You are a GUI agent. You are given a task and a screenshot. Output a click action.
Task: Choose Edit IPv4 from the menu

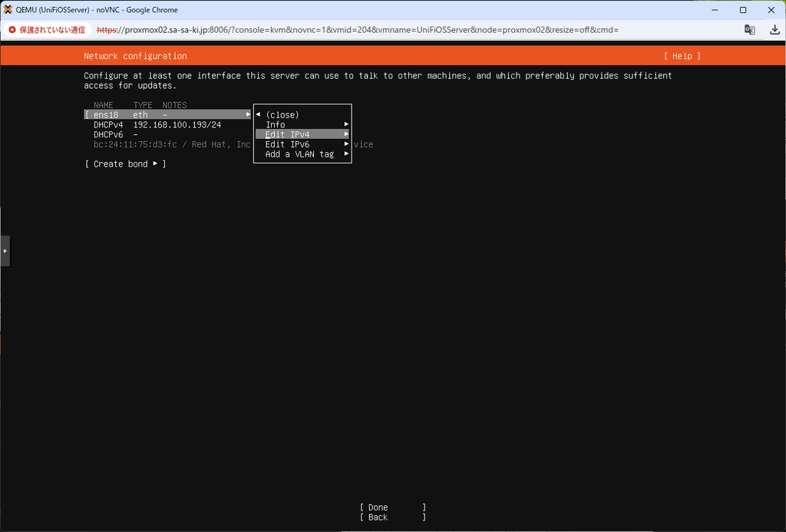302,134
